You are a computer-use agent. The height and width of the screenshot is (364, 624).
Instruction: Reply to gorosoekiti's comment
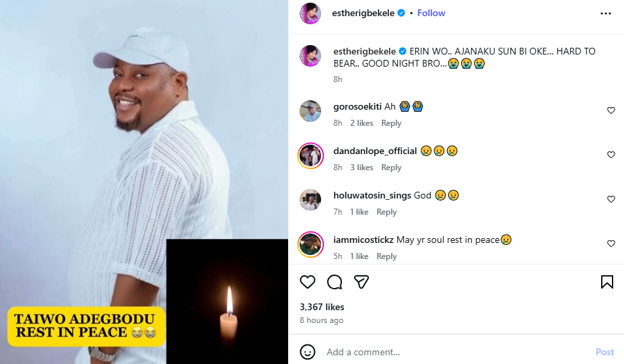[391, 123]
